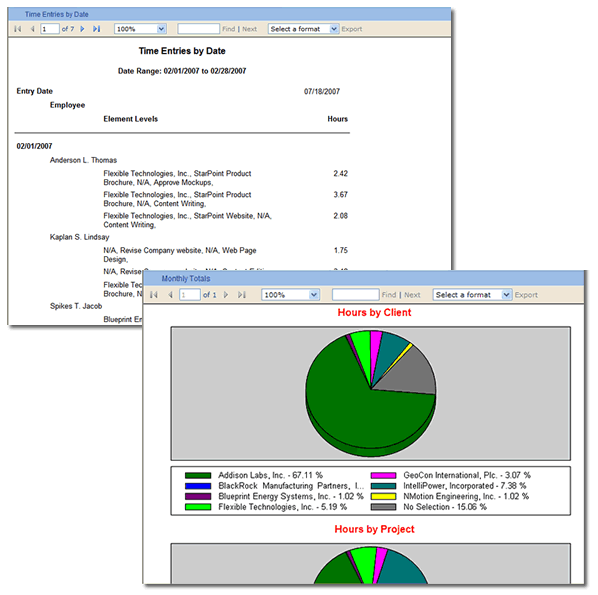Click Addison Labs, Inc. - 67.11 % legend label
This screenshot has height=595, width=598.
tap(270, 476)
